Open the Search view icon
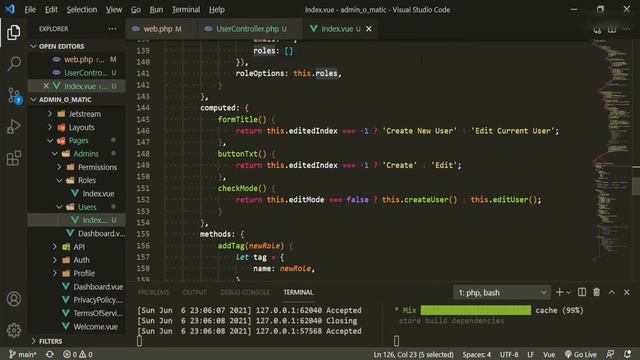This screenshot has height=360, width=640. [x=14, y=64]
